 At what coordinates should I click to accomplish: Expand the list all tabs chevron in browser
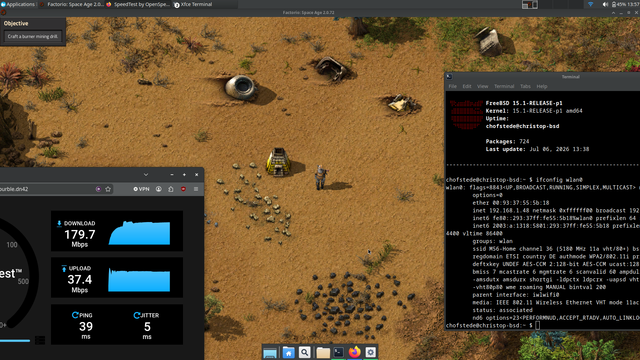pos(146,175)
